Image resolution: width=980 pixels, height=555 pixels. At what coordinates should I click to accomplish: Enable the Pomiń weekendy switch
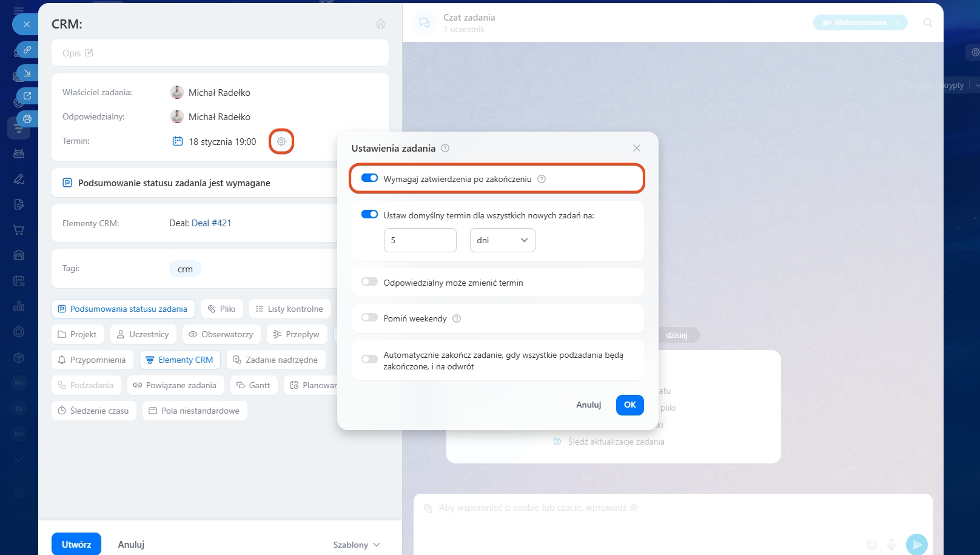[369, 318]
